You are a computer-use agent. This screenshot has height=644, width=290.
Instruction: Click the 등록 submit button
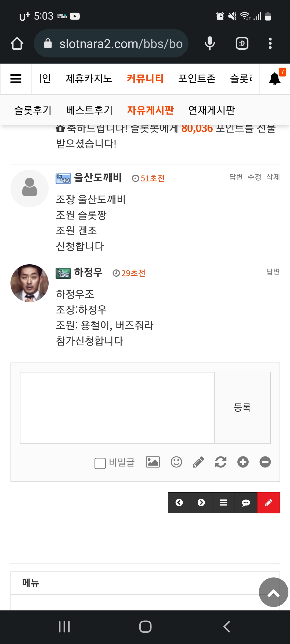click(x=242, y=408)
